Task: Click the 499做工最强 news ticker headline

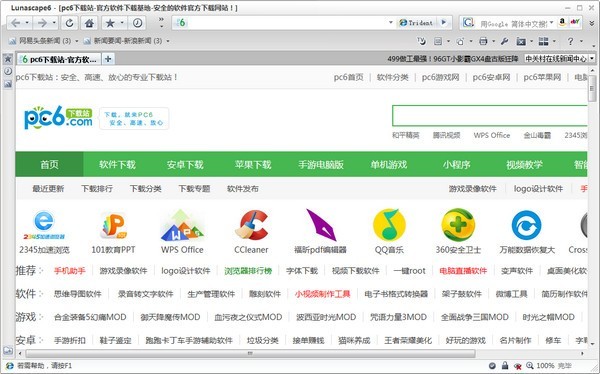Action: (x=453, y=59)
